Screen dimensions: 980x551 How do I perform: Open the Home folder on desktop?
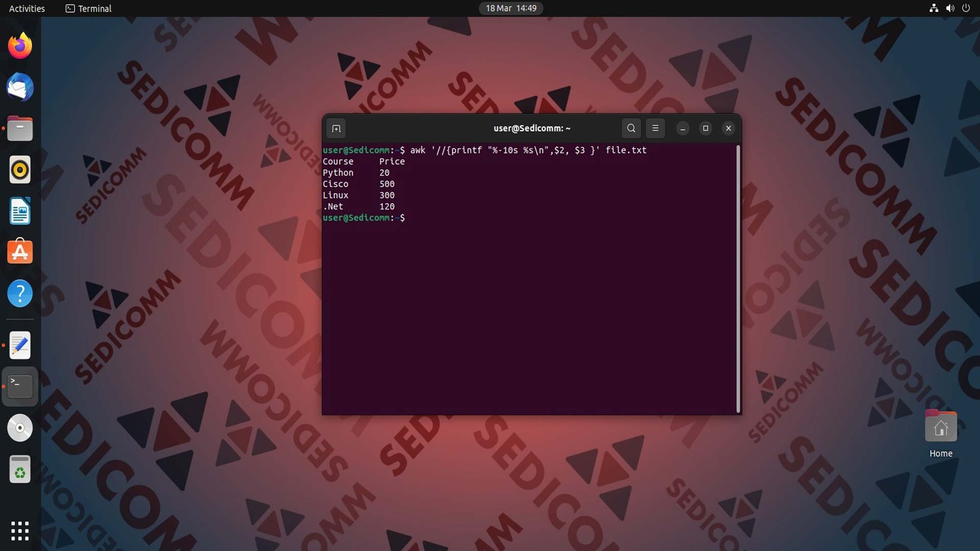click(x=941, y=434)
